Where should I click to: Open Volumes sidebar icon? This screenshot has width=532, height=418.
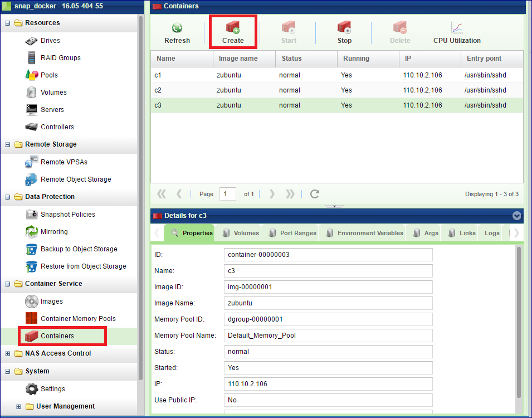click(32, 92)
